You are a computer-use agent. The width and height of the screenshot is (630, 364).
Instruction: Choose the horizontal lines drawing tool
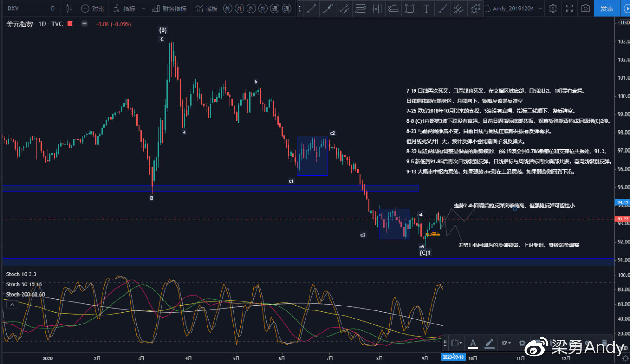coord(360,9)
